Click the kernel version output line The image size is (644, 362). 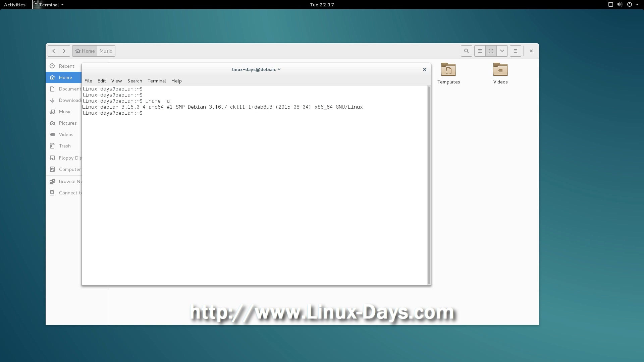pyautogui.click(x=222, y=107)
